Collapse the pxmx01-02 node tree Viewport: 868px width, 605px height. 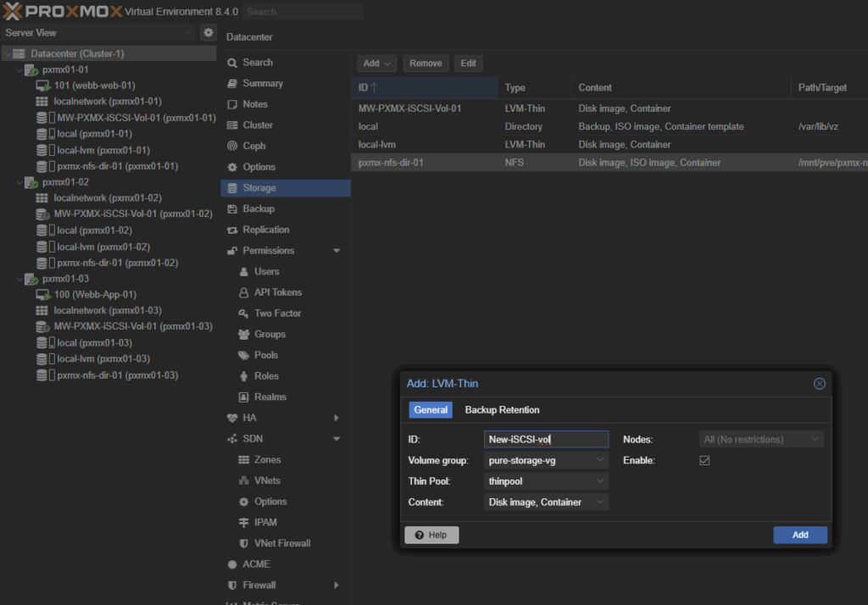point(19,182)
